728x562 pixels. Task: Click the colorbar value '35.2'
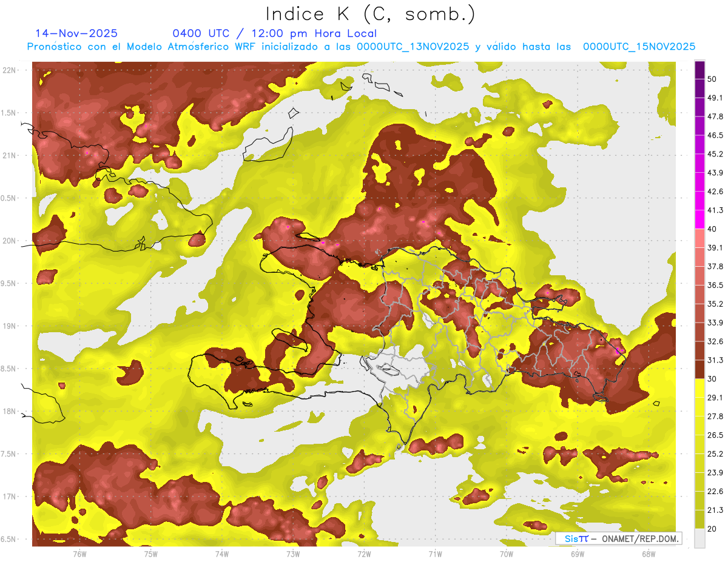pyautogui.click(x=715, y=304)
